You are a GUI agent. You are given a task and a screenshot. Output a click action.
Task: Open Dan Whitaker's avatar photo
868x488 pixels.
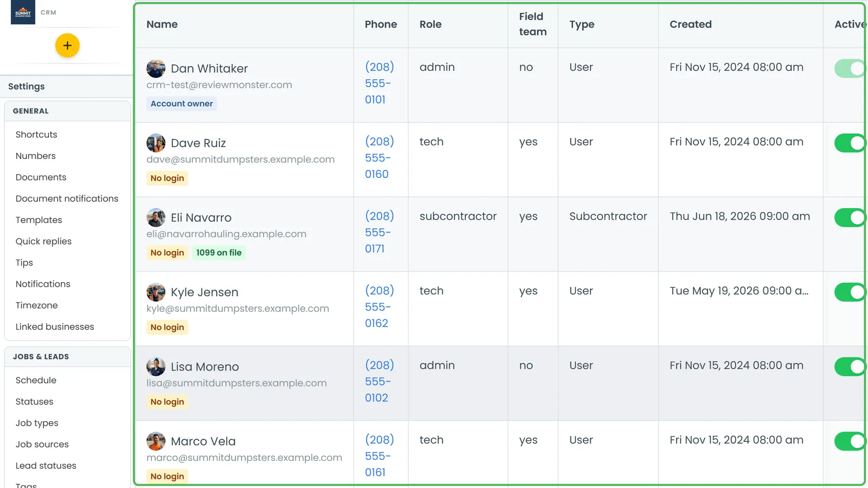(156, 69)
